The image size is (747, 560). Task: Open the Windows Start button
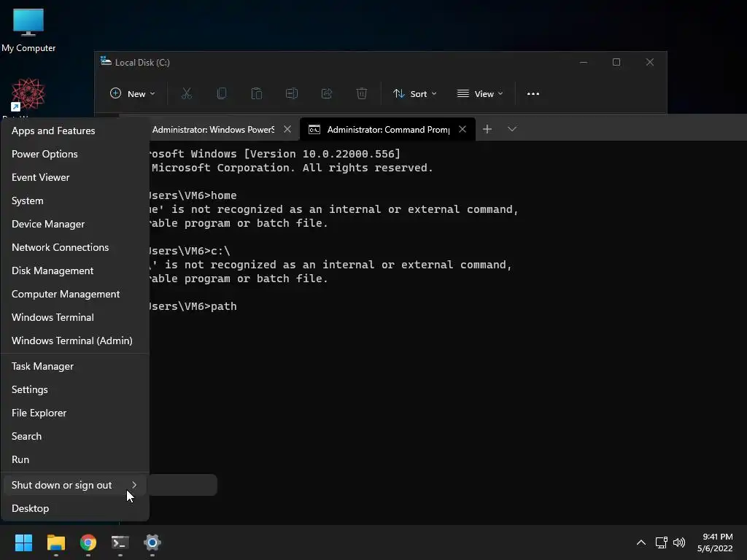click(x=23, y=542)
